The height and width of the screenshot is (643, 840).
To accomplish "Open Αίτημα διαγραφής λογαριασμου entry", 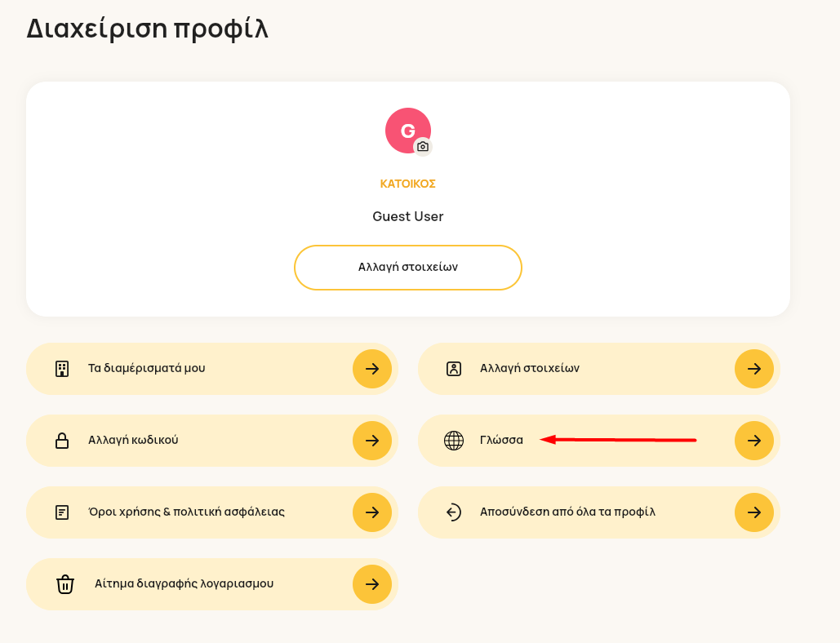I will [x=212, y=584].
